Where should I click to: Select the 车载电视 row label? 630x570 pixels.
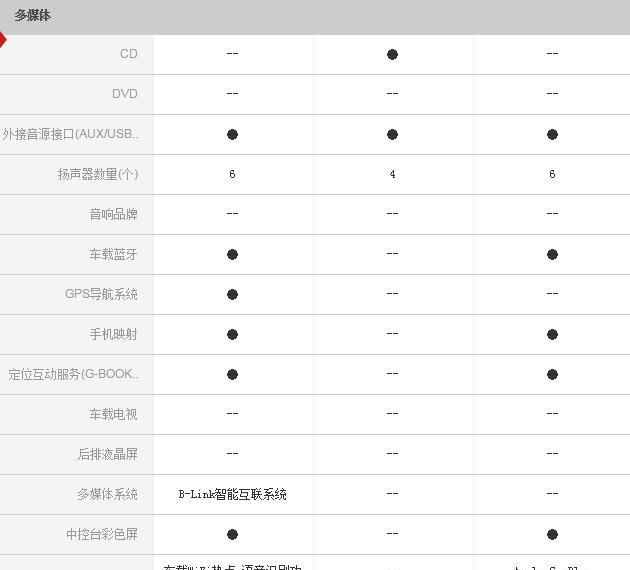pos(113,414)
